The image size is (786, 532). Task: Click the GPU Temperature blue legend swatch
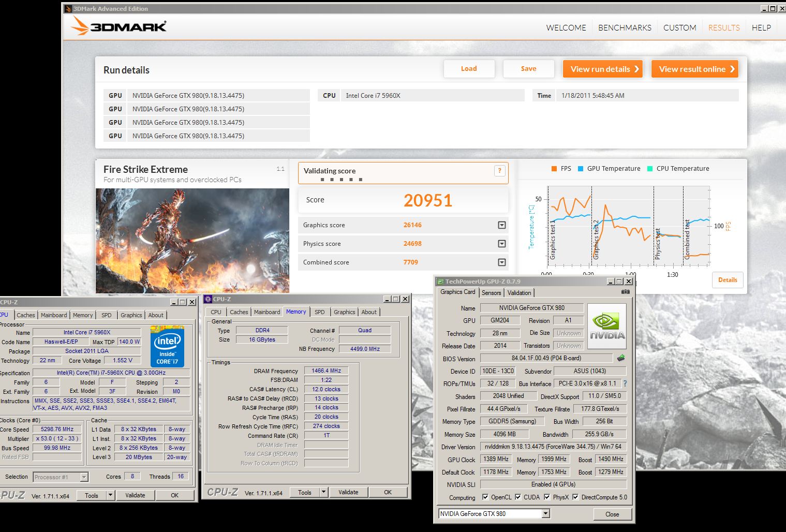pyautogui.click(x=581, y=169)
